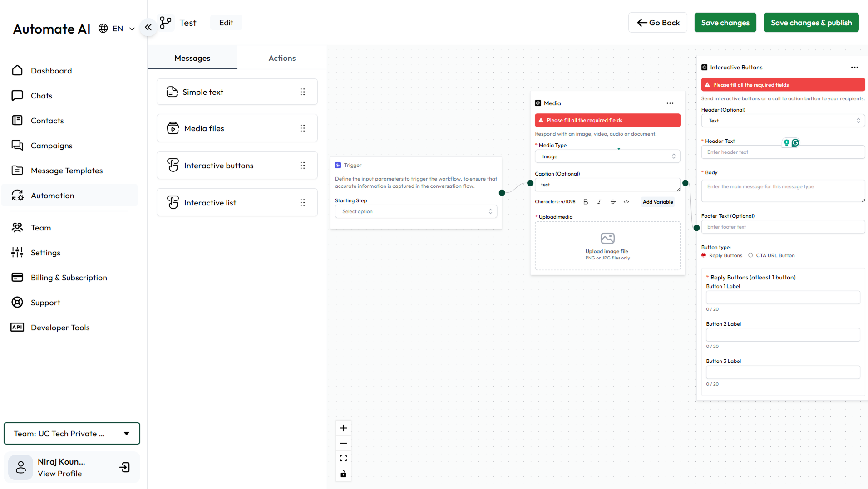Switch to the Actions tab
The width and height of the screenshot is (868, 489).
click(282, 58)
